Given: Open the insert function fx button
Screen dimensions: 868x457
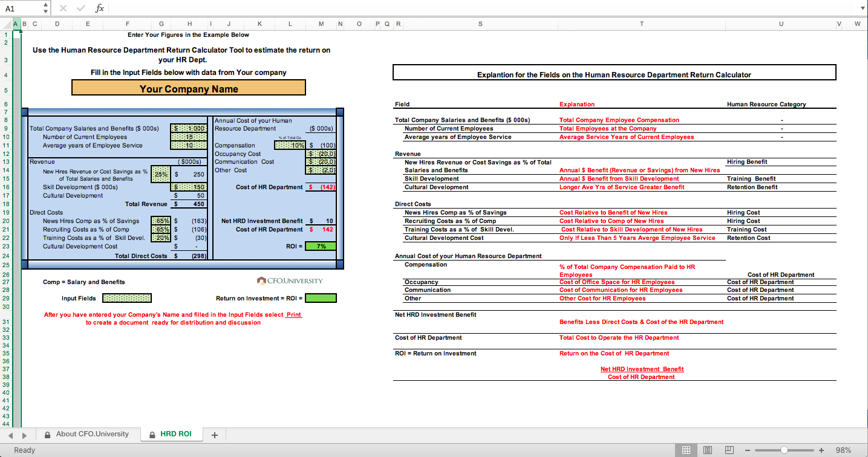Looking at the screenshot, I should tap(100, 8).
